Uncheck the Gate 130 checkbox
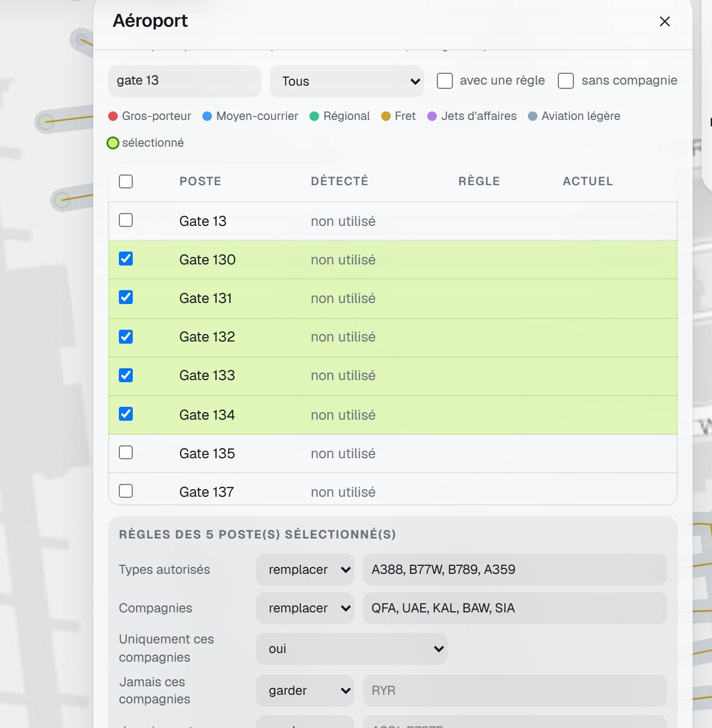Viewport: 712px width, 728px height. (x=126, y=259)
